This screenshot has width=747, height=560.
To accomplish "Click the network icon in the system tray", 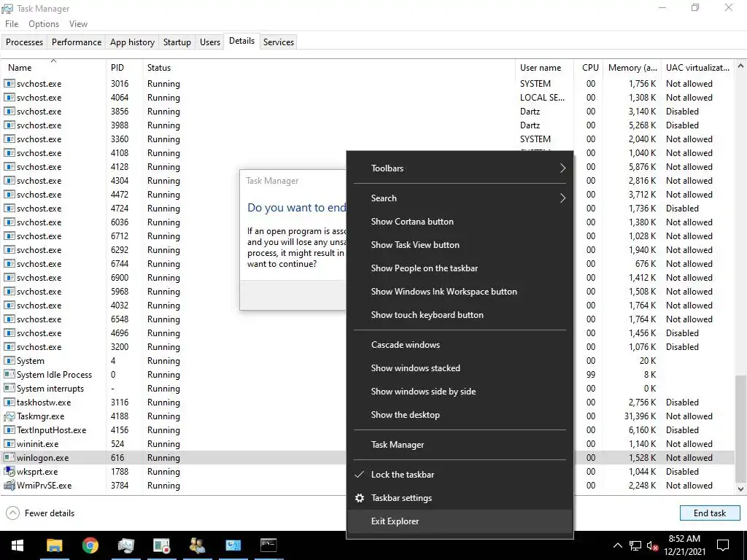I will tap(635, 545).
